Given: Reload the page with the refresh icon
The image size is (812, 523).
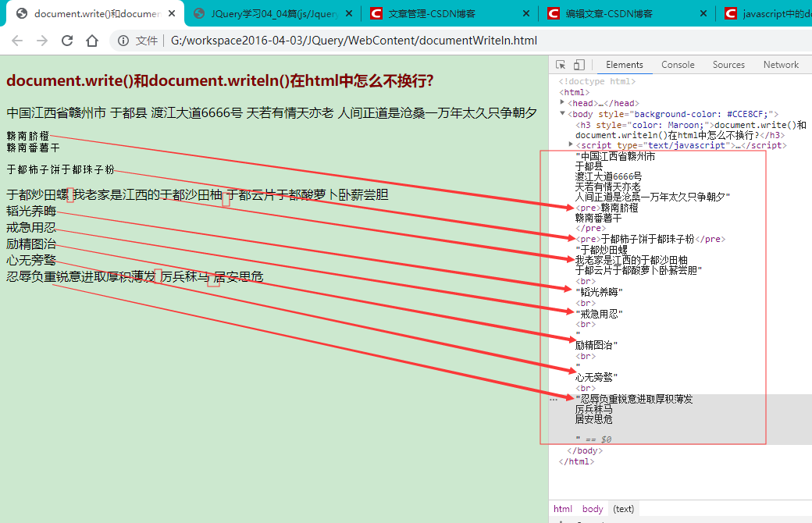Looking at the screenshot, I should [67, 41].
